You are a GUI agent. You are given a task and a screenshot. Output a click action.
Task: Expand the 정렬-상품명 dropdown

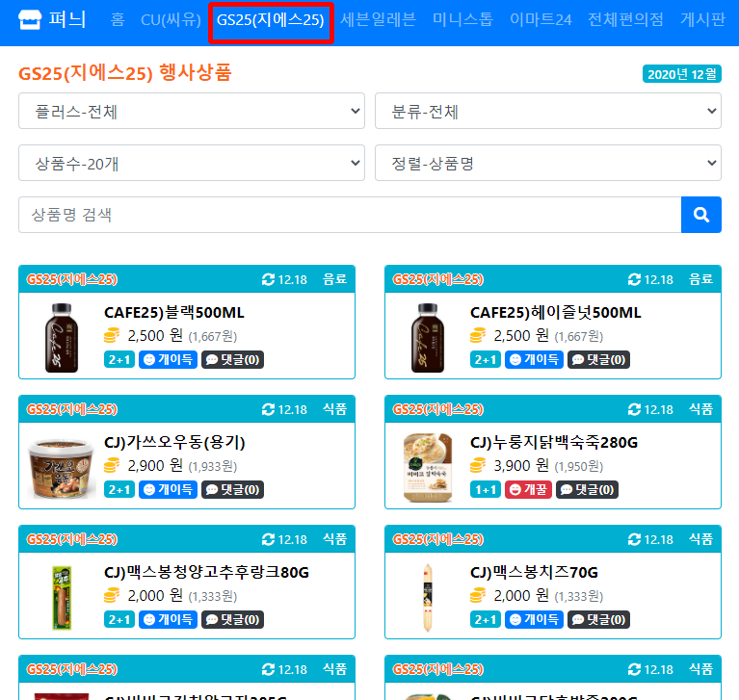tap(548, 163)
